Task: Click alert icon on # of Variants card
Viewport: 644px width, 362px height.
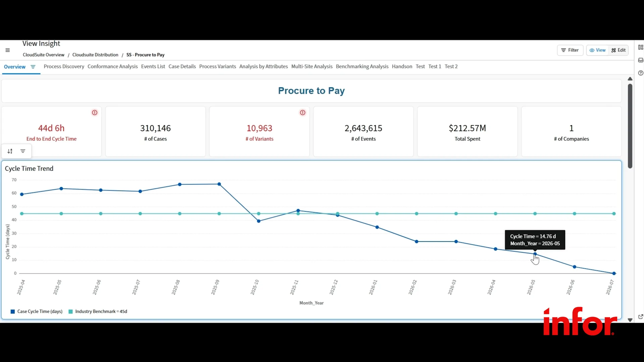Action: click(303, 113)
